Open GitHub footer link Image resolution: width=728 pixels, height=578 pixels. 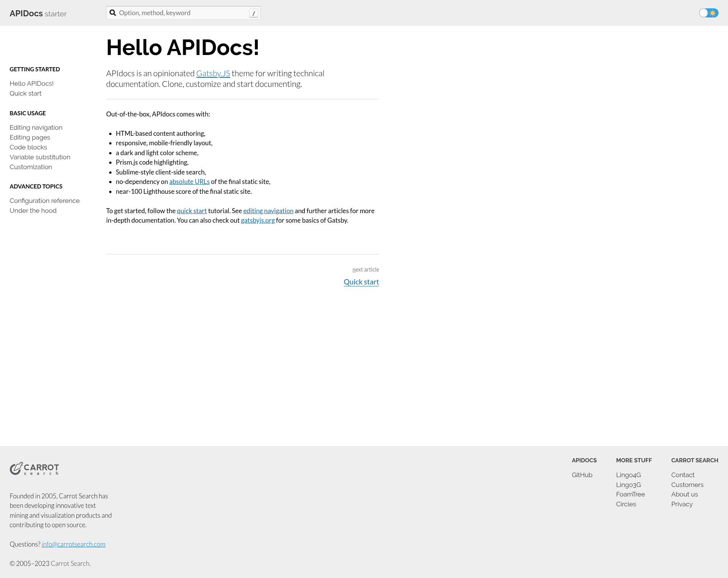click(582, 475)
